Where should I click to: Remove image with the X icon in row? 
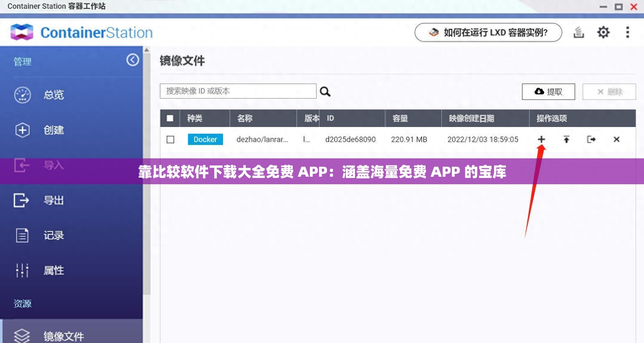click(616, 140)
